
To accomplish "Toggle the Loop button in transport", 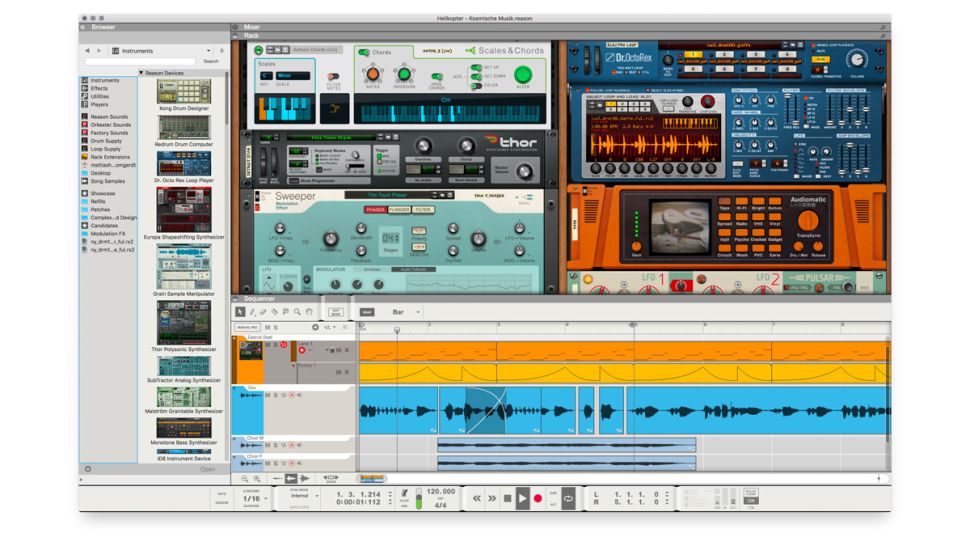I will 568,498.
